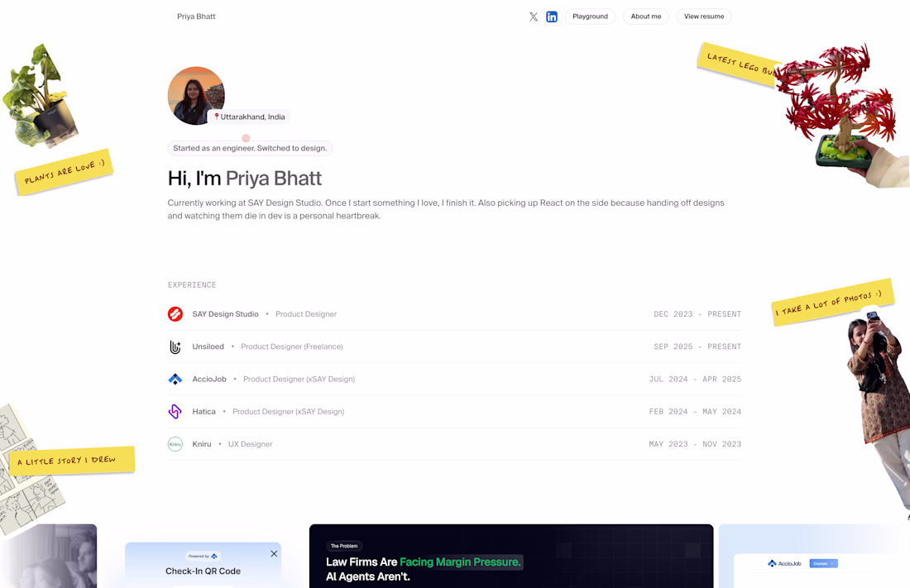The image size is (910, 588).
Task: Click 'I take a lot of photos' note
Action: pyautogui.click(x=832, y=302)
